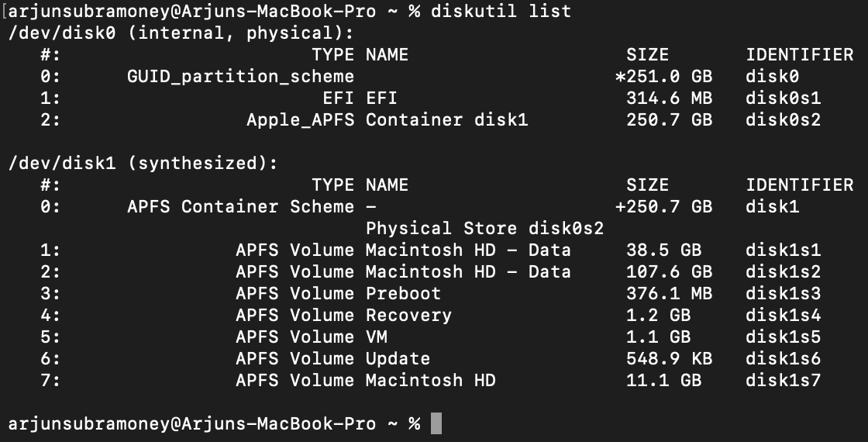868x442 pixels.
Task: Click the disk0s1 identifier
Action: coord(783,98)
